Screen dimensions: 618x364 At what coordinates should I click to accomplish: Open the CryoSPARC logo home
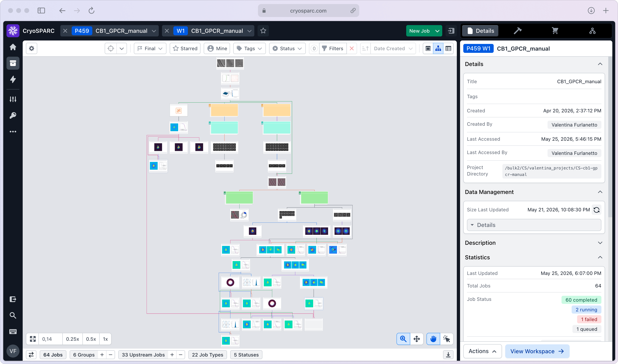point(13,31)
